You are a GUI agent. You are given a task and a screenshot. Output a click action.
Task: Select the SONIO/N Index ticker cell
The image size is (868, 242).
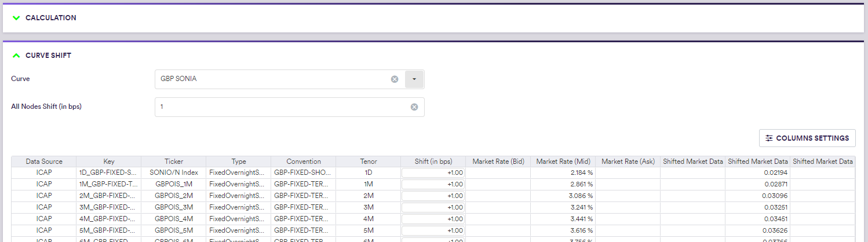[x=173, y=173]
